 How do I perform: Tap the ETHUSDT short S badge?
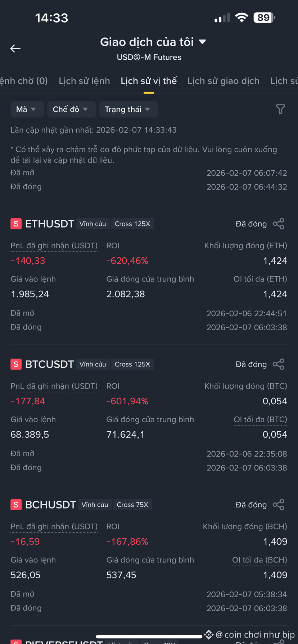16,224
